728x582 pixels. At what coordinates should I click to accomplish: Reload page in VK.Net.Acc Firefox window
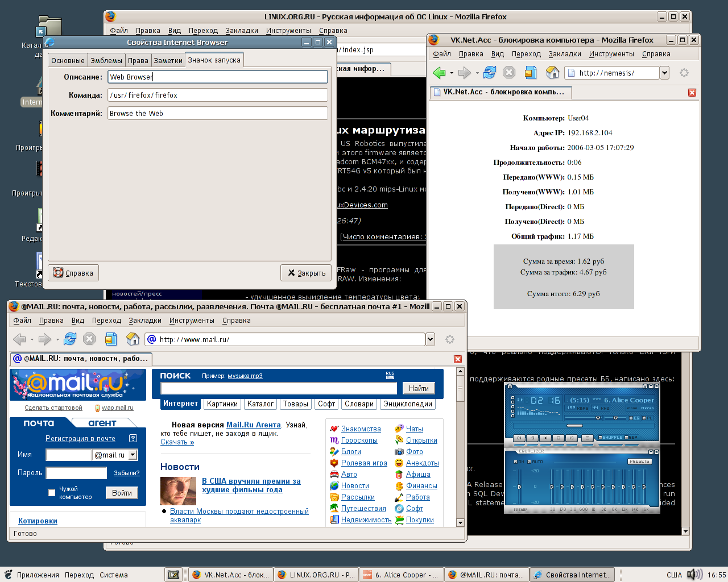490,73
